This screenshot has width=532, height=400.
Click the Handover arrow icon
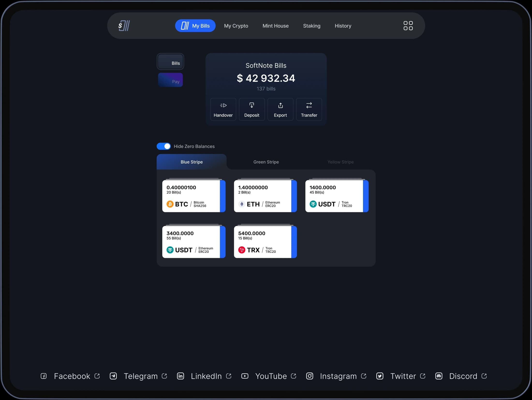pyautogui.click(x=223, y=105)
